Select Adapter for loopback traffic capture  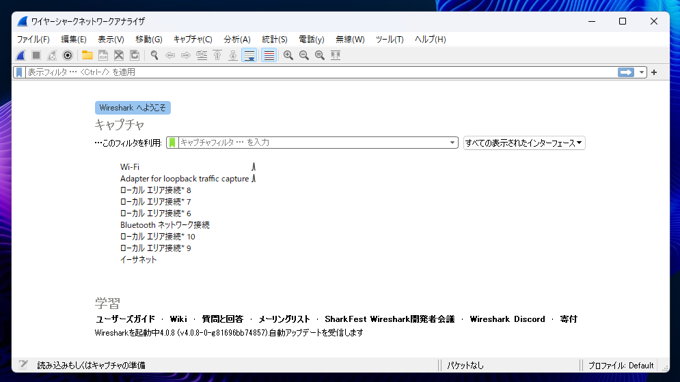[x=184, y=179]
